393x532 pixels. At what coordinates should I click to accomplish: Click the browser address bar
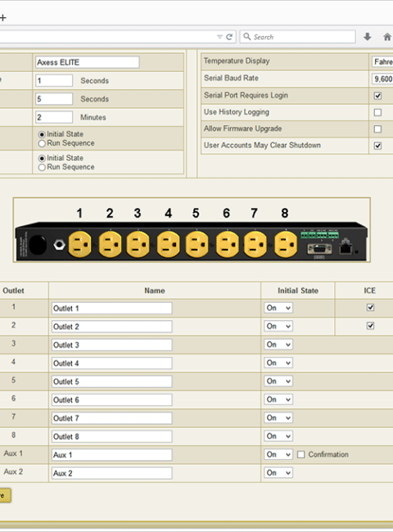(117, 37)
